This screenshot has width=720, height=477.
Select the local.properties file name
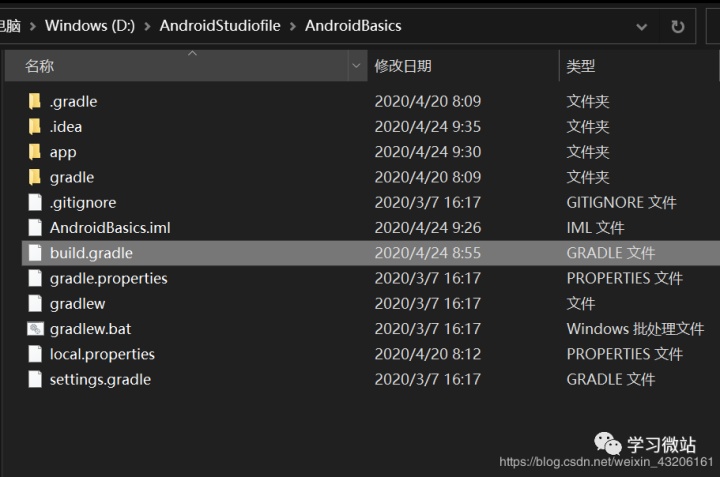point(102,354)
